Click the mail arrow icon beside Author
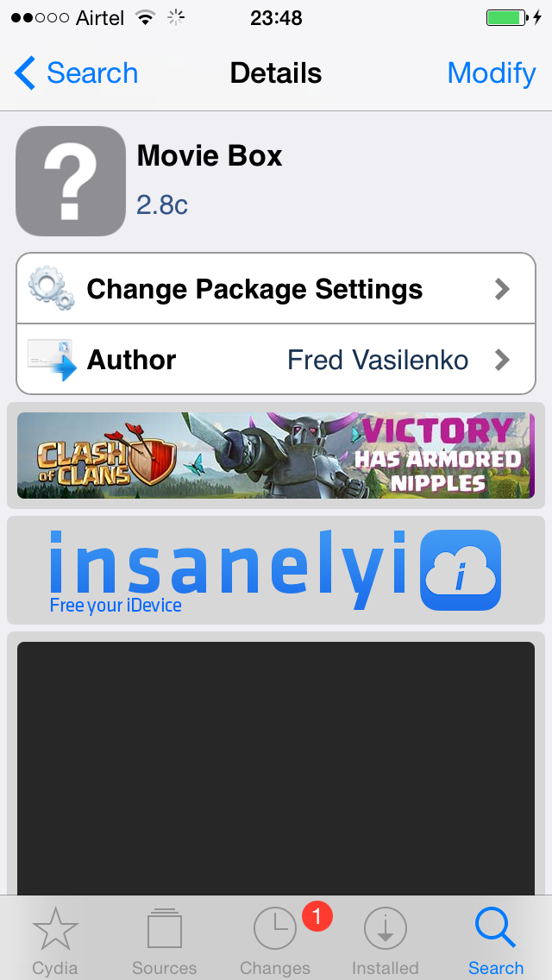This screenshot has width=552, height=980. [x=51, y=360]
